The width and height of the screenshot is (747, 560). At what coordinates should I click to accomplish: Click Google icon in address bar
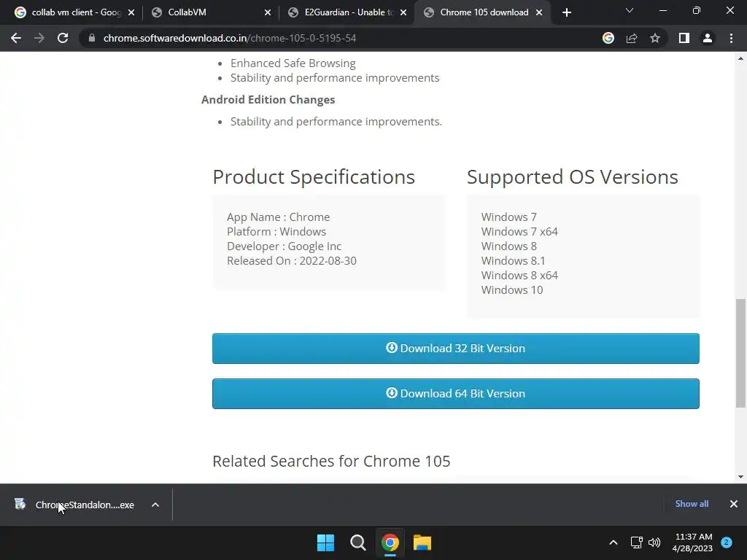tap(608, 38)
